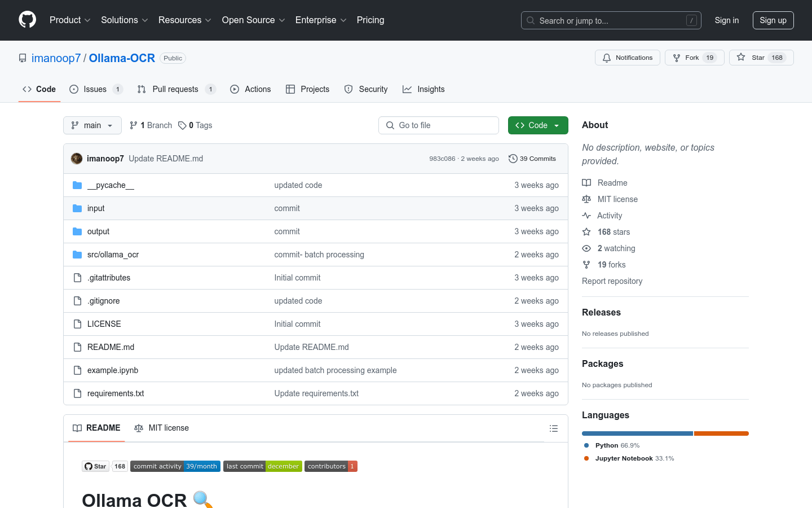
Task: Click the README.md file icon
Action: pyautogui.click(x=77, y=347)
